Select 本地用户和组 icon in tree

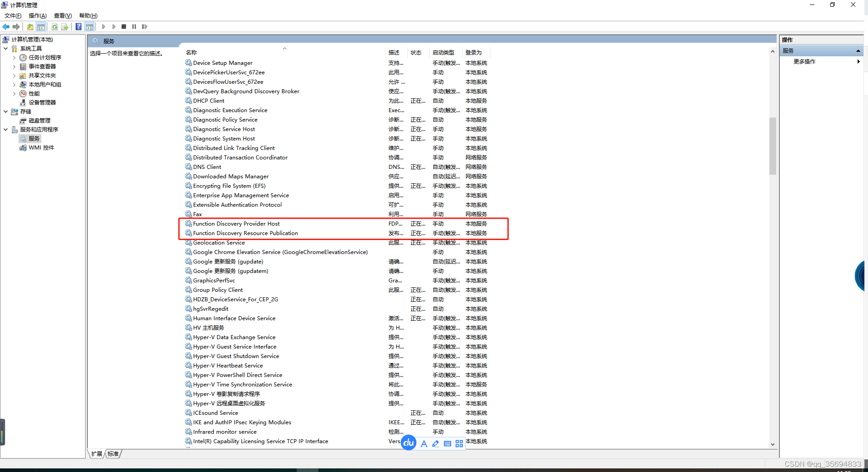pyautogui.click(x=23, y=85)
